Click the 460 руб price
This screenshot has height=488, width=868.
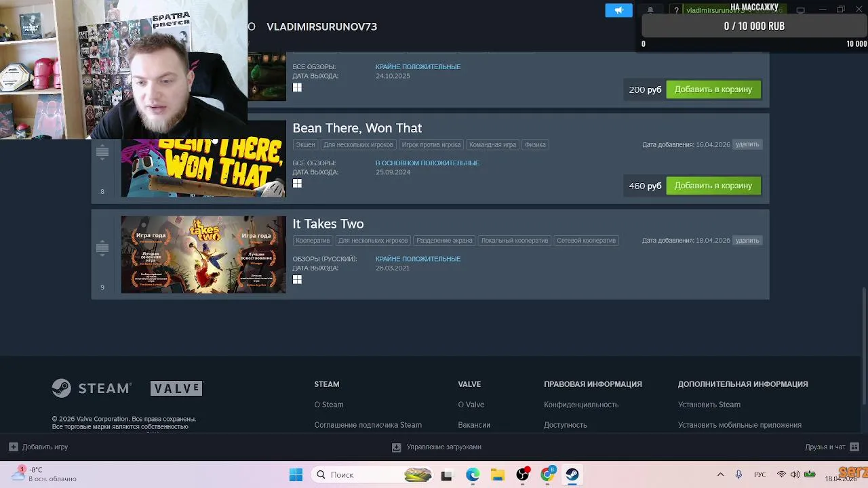tap(645, 186)
